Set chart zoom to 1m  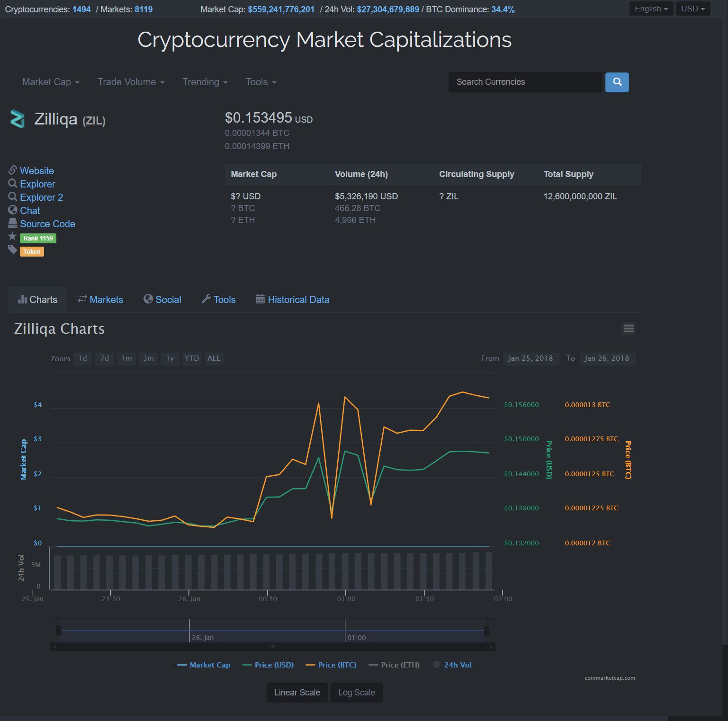pos(126,358)
